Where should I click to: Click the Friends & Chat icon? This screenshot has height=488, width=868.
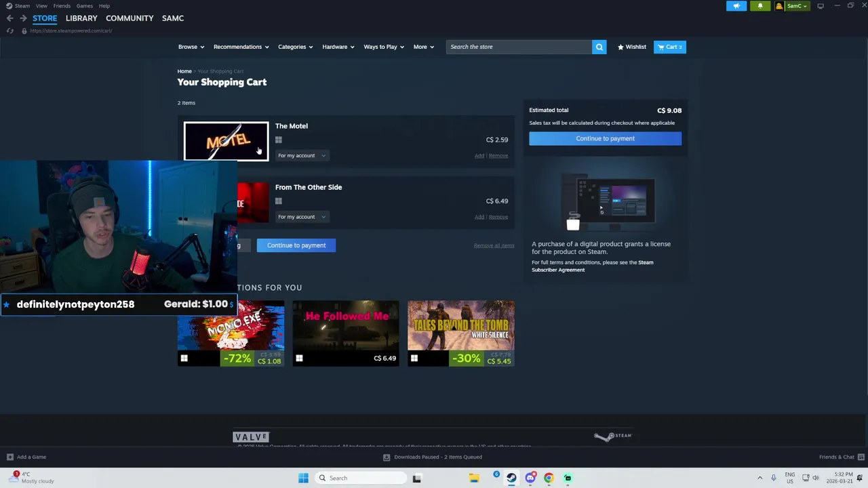point(861,457)
